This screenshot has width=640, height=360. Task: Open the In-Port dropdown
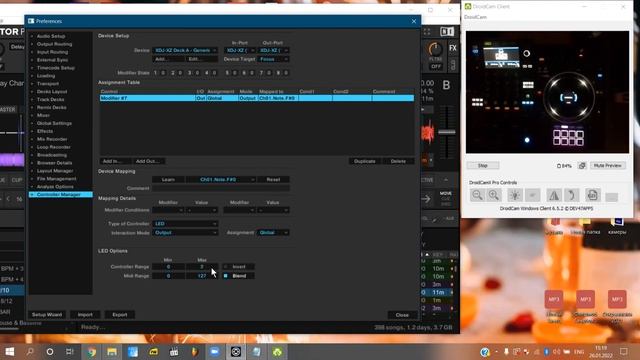240,50
